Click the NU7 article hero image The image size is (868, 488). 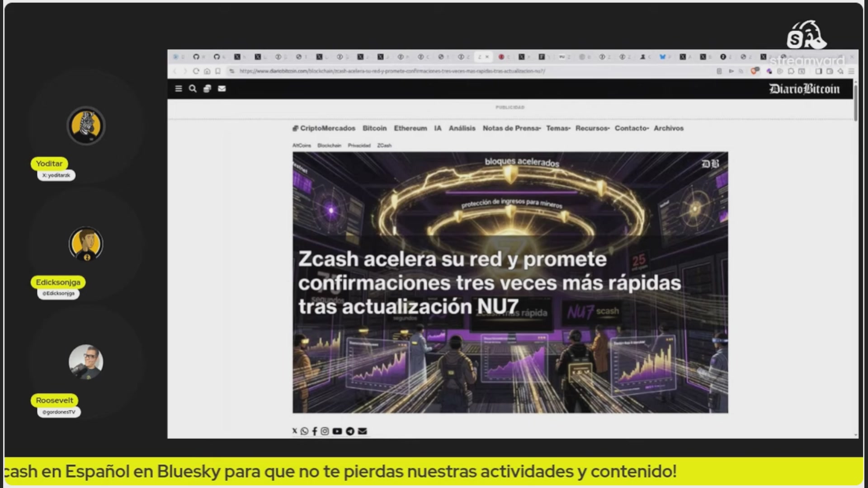point(510,282)
